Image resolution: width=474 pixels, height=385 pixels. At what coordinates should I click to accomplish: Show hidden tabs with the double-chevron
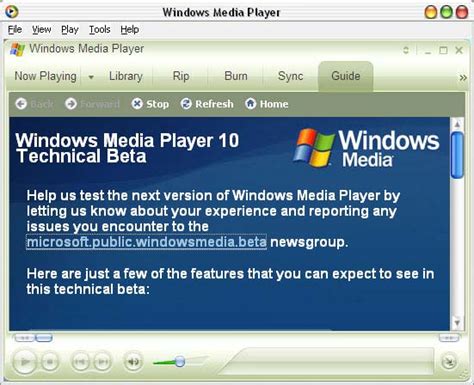pyautogui.click(x=463, y=78)
